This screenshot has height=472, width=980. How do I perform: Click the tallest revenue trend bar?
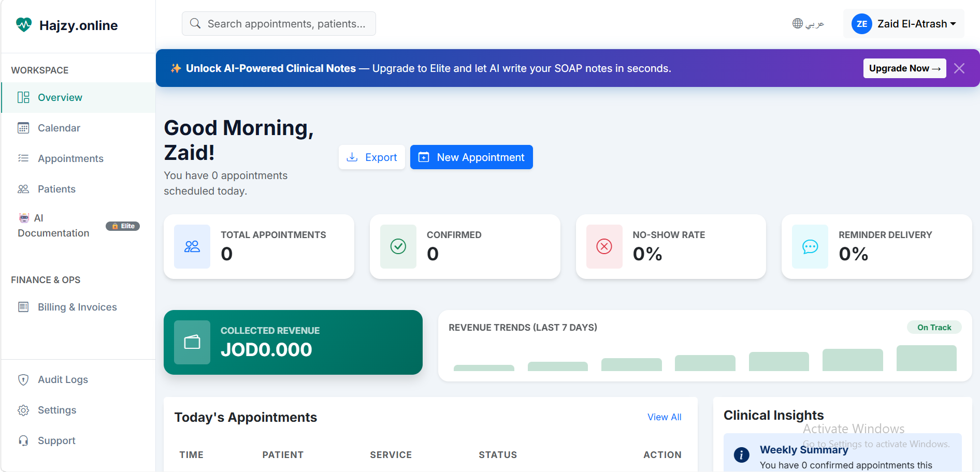pyautogui.click(x=926, y=358)
